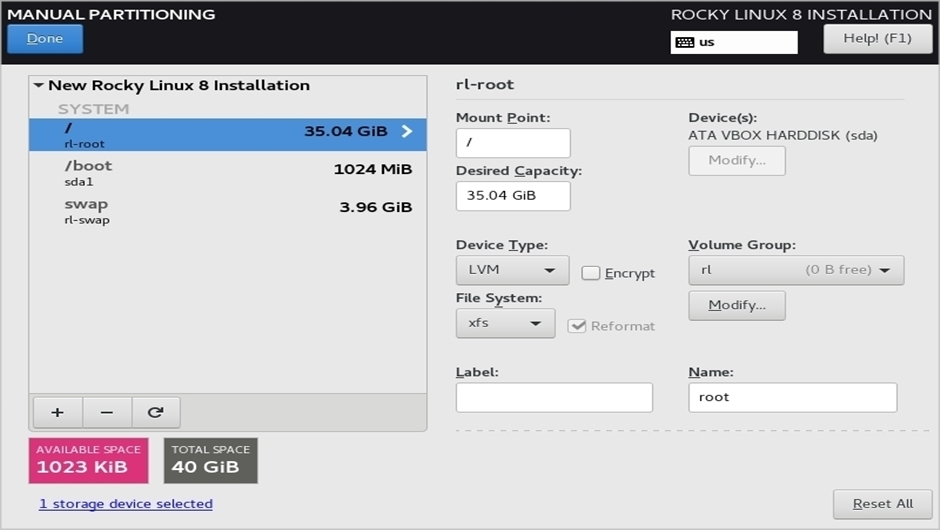Screen dimensions: 940x530
Task: Click the Available Space 1023 KiB box
Action: click(x=88, y=460)
